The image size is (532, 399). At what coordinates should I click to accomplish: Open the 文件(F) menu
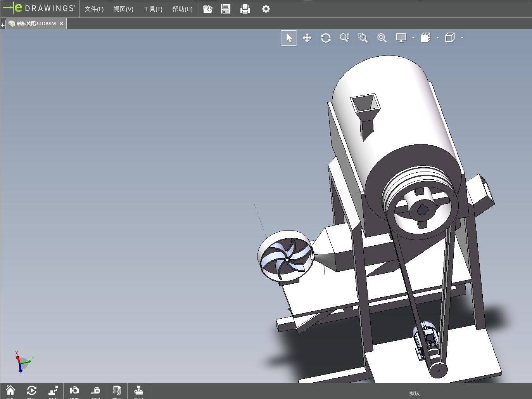94,9
